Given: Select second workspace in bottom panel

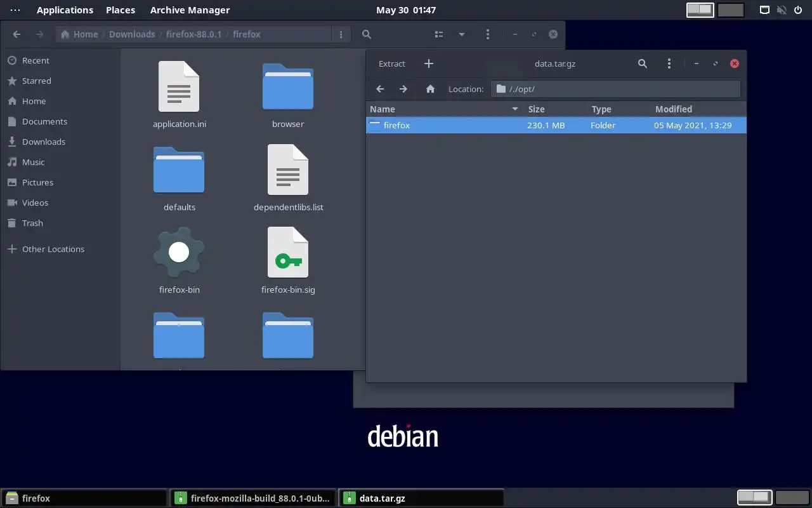Looking at the screenshot, I should (x=792, y=497).
